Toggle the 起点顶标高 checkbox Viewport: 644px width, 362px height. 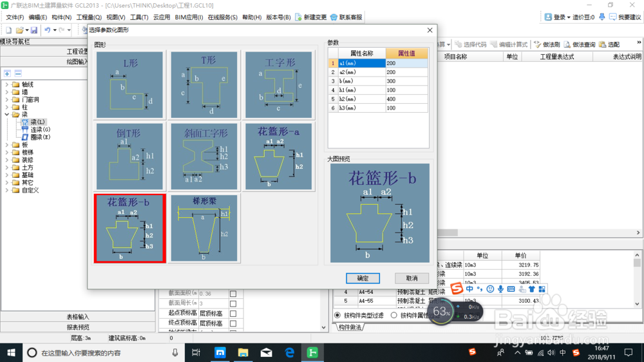233,314
